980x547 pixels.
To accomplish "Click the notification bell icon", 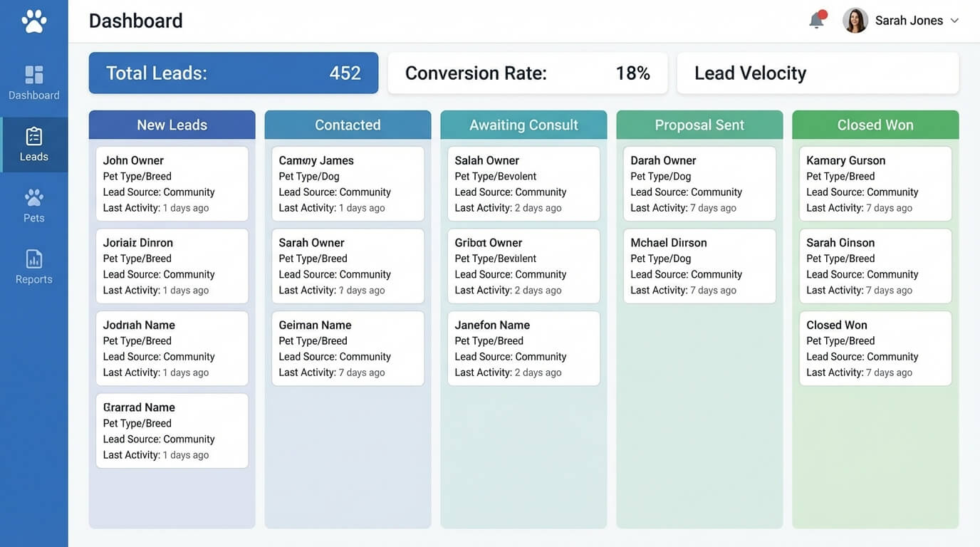I will [x=816, y=21].
